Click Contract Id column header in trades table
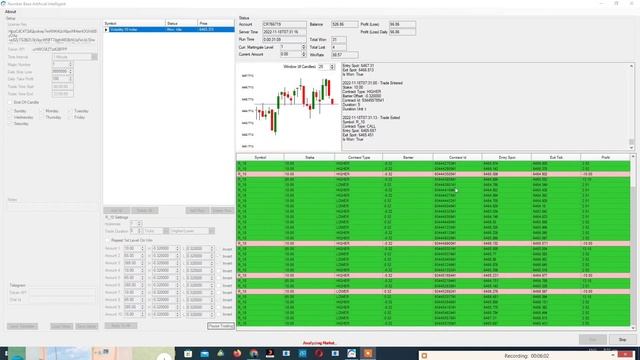Image resolution: width=640 pixels, height=360 pixels. pos(458,157)
